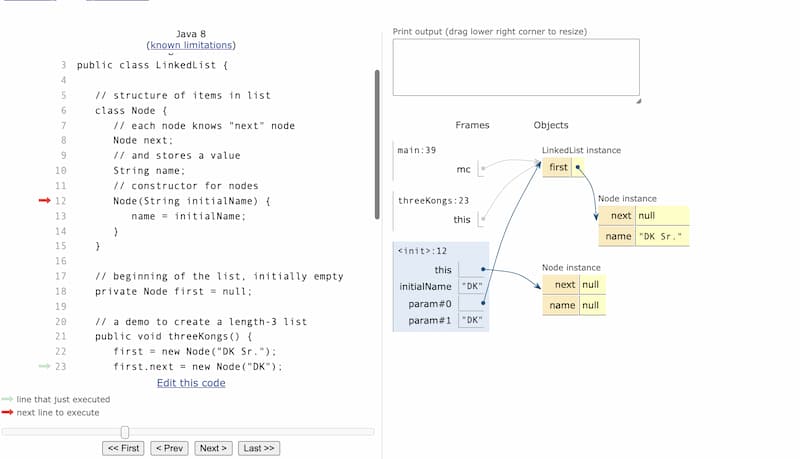Select the <init>:12 stack frame
The image size is (800, 459).
441,287
